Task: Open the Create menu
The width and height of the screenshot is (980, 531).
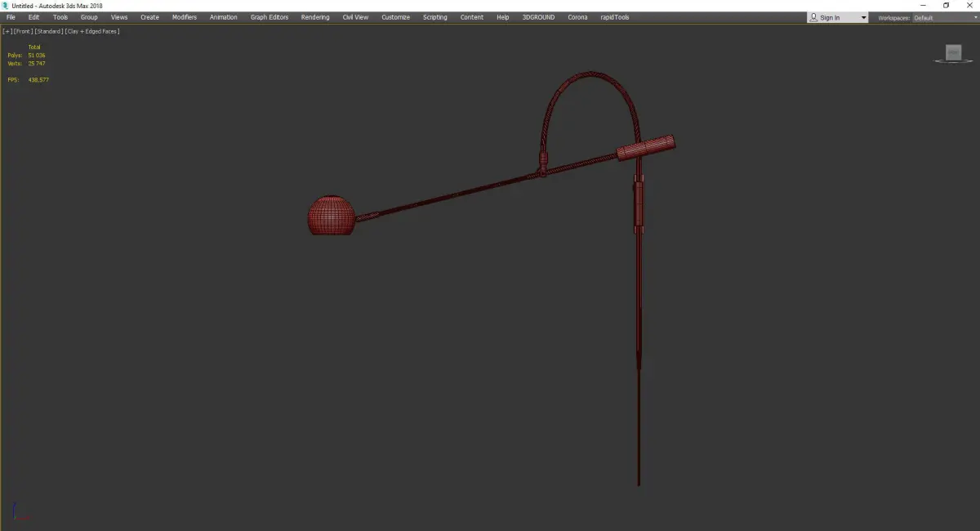Action: coord(149,17)
